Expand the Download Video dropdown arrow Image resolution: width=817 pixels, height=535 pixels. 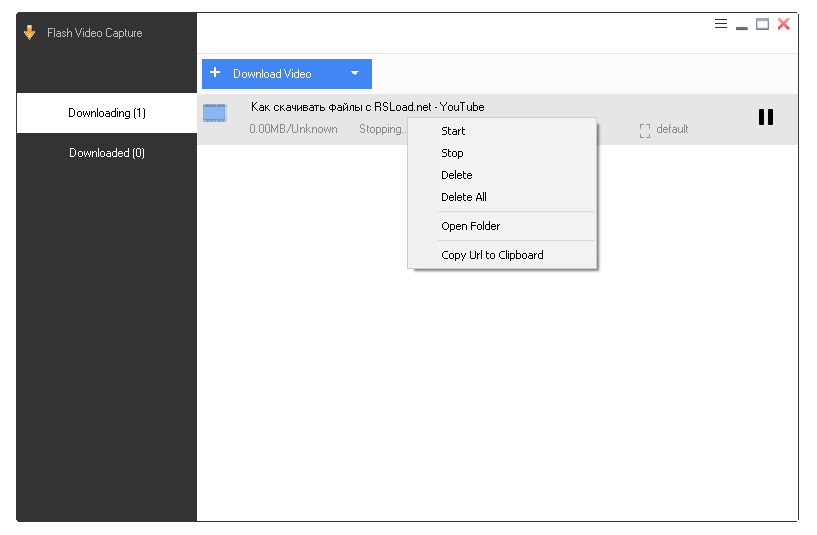[354, 73]
